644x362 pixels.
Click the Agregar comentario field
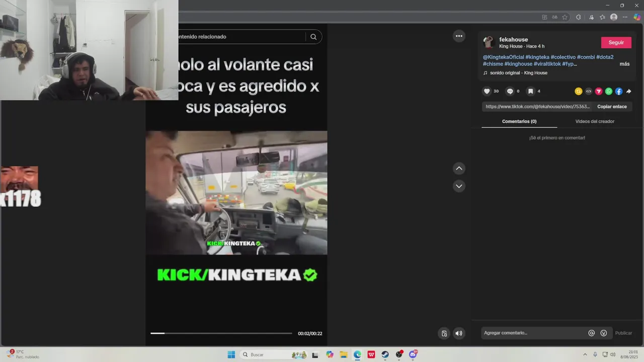pyautogui.click(x=533, y=333)
